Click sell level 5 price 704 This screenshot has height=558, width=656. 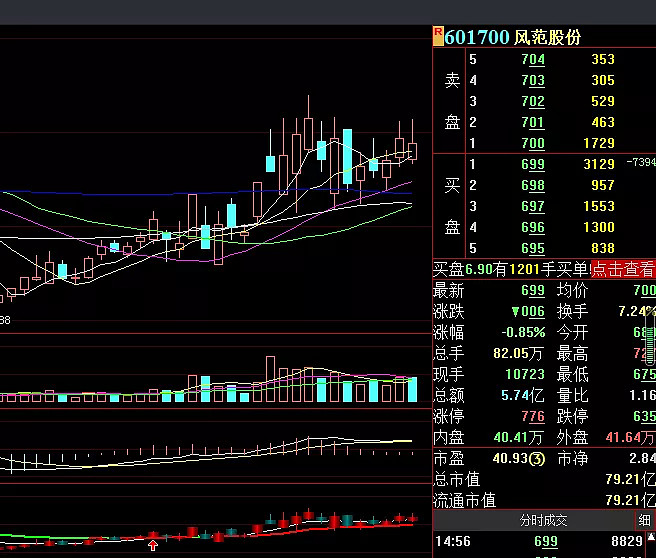click(x=533, y=59)
